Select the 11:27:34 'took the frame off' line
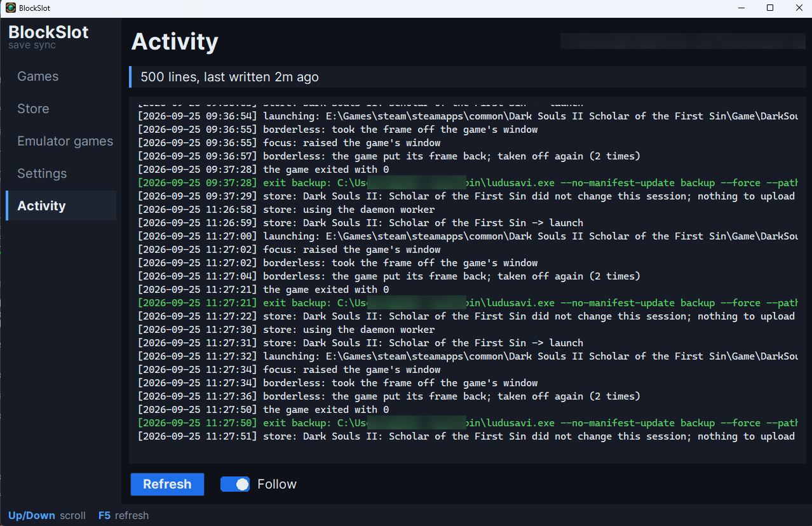Screen dimensions: 812x526 (338, 383)
